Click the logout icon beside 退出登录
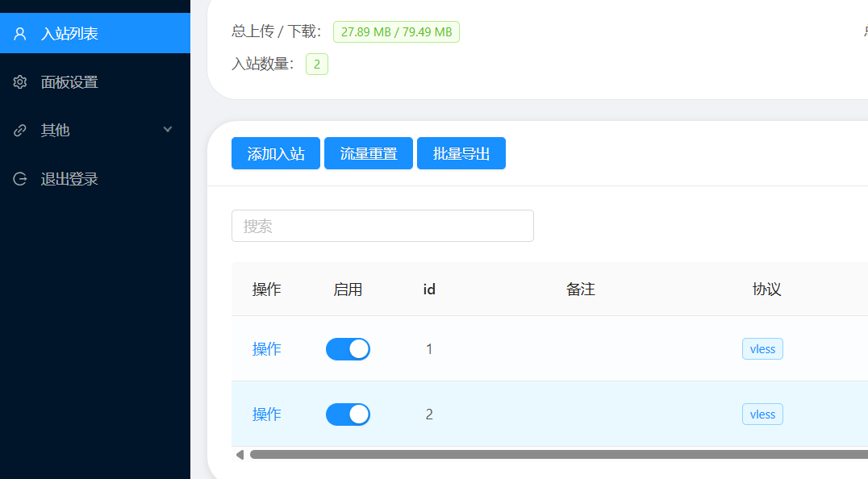 20,179
